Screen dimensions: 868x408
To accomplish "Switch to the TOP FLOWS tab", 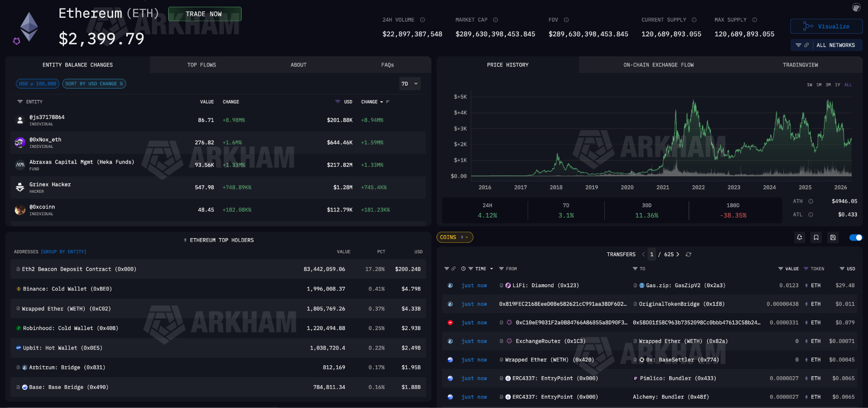I will click(202, 65).
